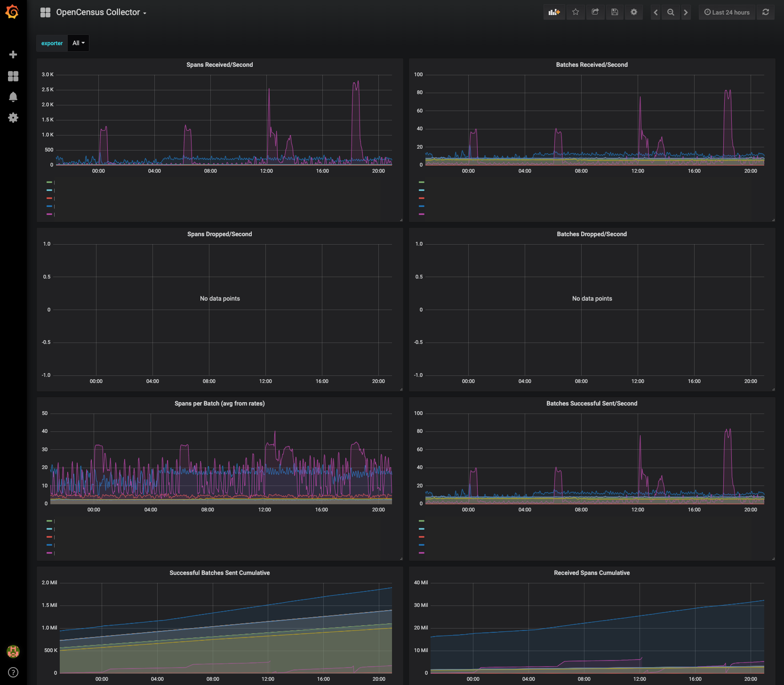784x685 pixels.
Task: Toggle the red series in the Spans per Batch legend
Action: point(49,537)
